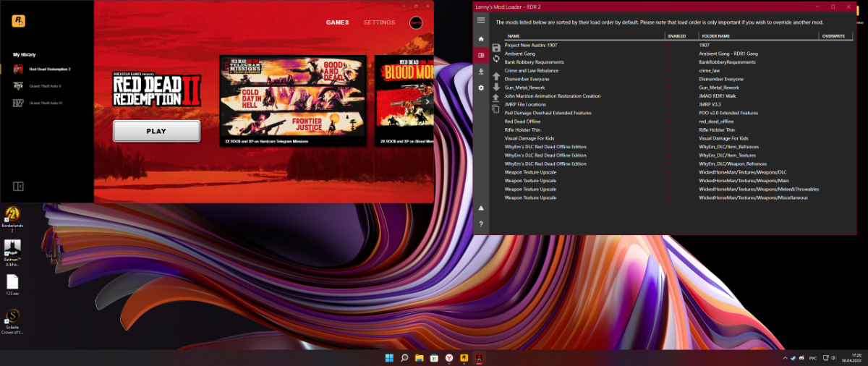This screenshot has height=366, width=868.
Task: Click the move mod down arrow
Action: (x=496, y=87)
